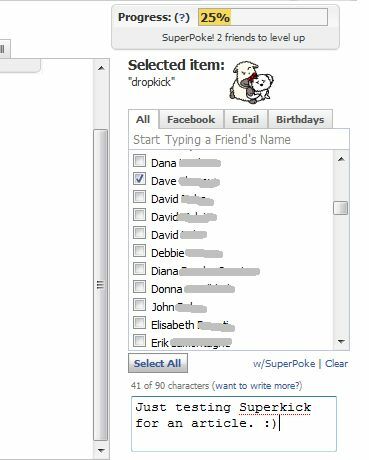Check the Elisabeth checkbox

point(139,323)
